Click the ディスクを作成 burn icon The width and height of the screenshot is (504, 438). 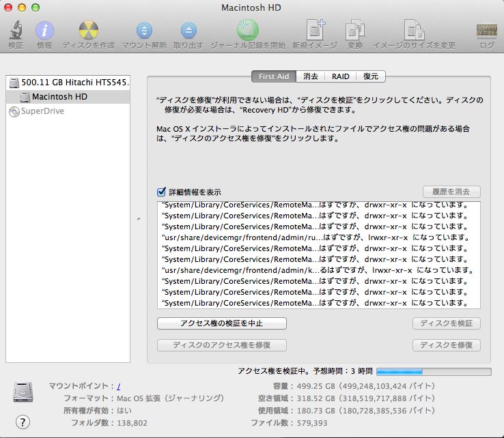pos(88,31)
